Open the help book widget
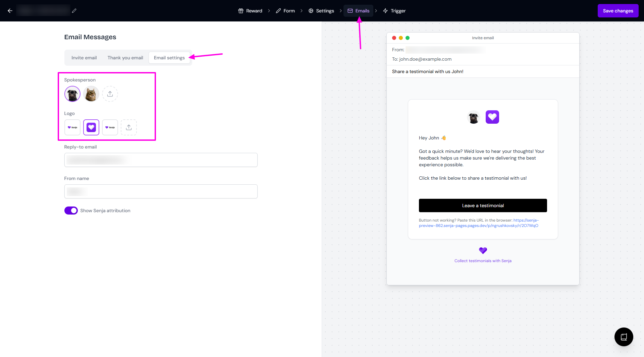Screen dimensions: 644x357 point(624,337)
